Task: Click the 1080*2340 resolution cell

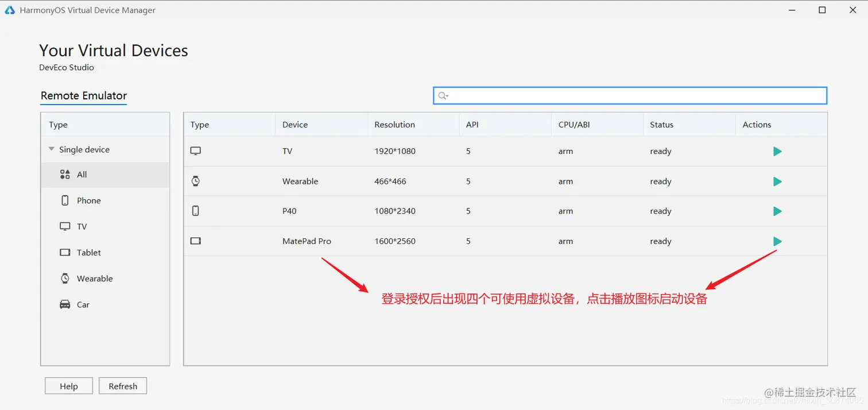Action: point(395,211)
